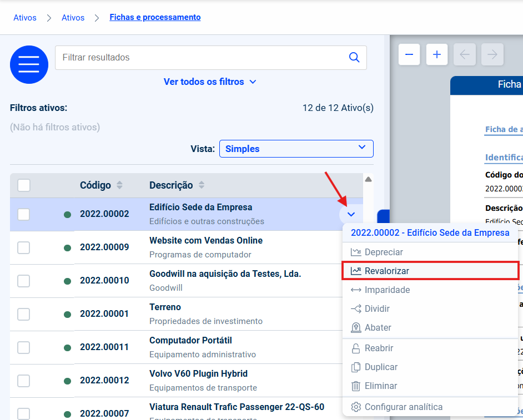The image size is (523, 420).
Task: Click Terreno description text
Action: (x=165, y=307)
